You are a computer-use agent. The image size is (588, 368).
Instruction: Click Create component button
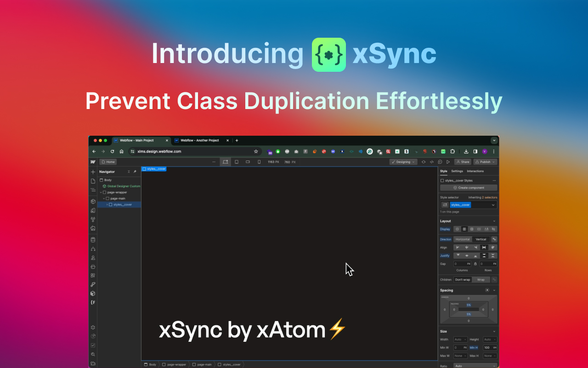469,188
